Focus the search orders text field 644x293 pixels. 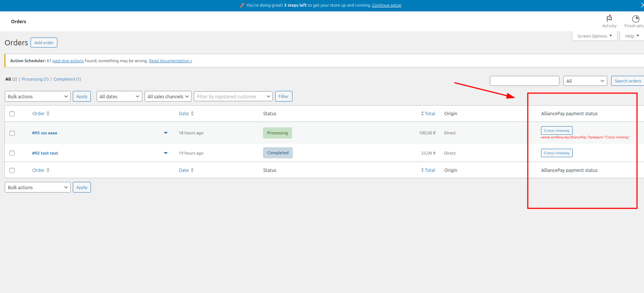click(x=524, y=81)
